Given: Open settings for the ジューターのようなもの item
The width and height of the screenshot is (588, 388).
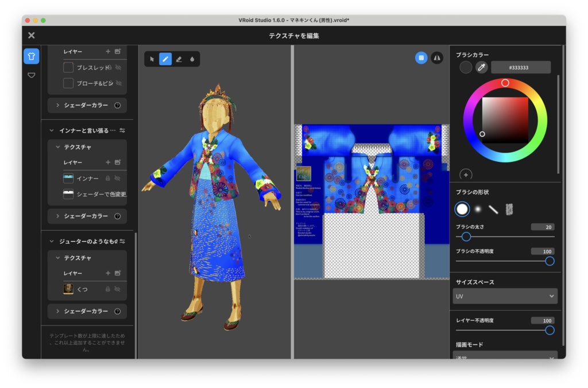Looking at the screenshot, I should (x=122, y=242).
